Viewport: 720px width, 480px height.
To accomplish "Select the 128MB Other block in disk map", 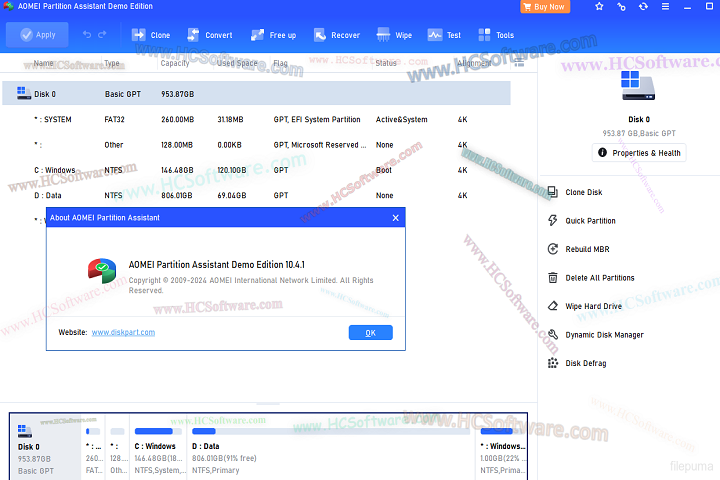I will pyautogui.click(x=118, y=447).
